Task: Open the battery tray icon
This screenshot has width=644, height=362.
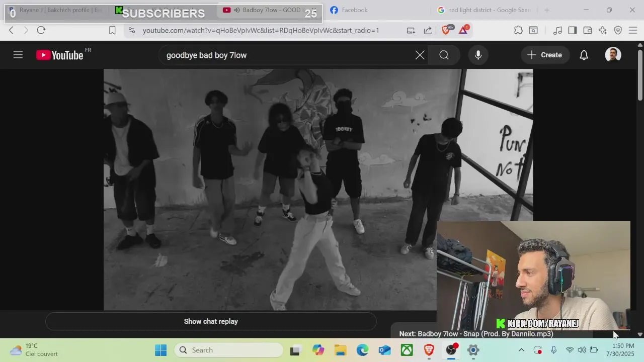Action: click(594, 350)
